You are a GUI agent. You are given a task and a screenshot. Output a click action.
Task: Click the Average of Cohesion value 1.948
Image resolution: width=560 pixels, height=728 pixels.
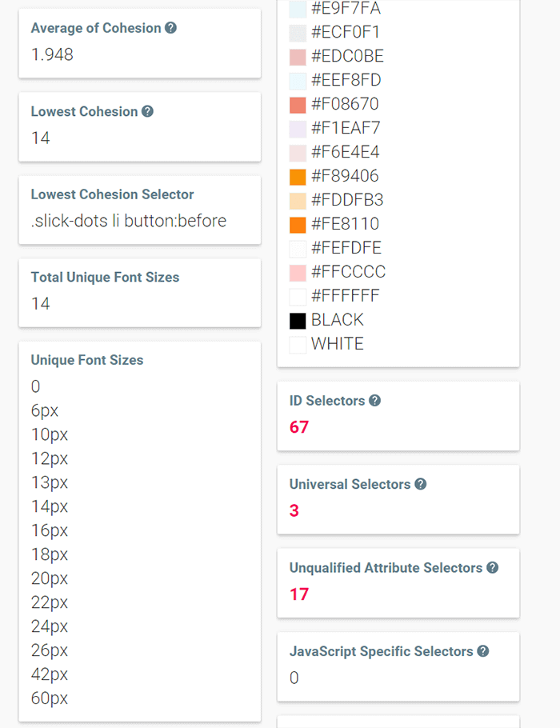(52, 55)
